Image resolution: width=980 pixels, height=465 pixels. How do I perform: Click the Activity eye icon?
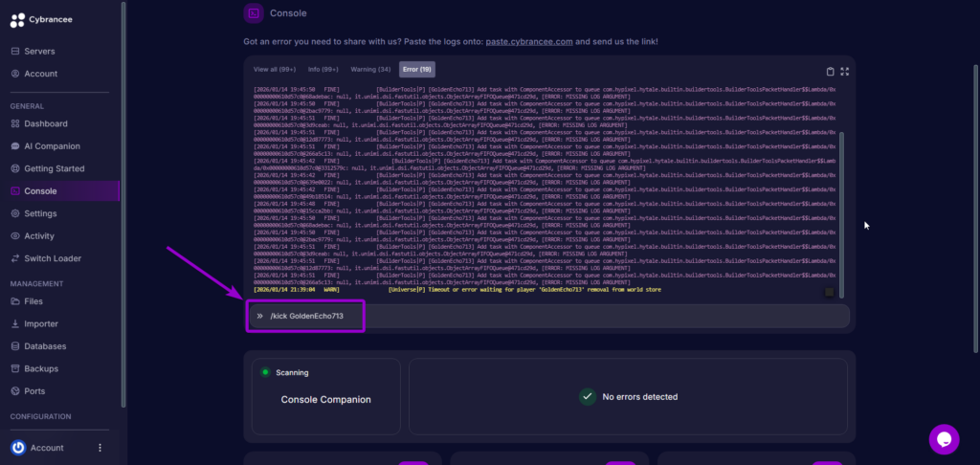(14, 235)
